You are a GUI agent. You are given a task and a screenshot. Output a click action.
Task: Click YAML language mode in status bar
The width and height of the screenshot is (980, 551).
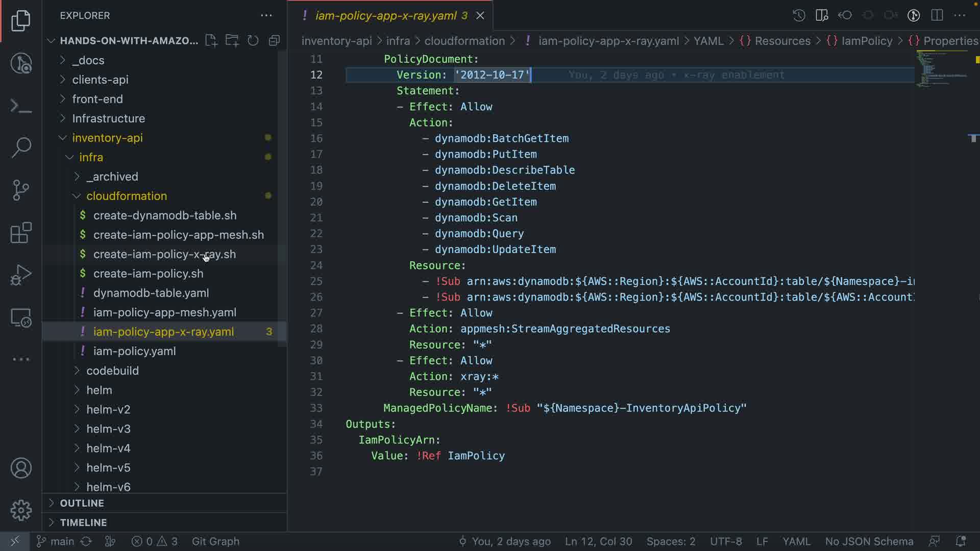796,541
